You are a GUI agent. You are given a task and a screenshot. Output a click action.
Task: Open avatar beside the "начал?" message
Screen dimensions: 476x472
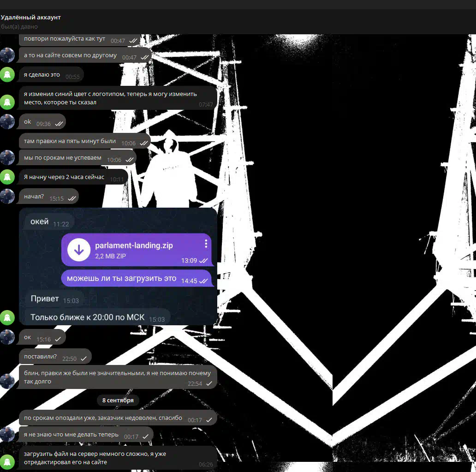7,196
